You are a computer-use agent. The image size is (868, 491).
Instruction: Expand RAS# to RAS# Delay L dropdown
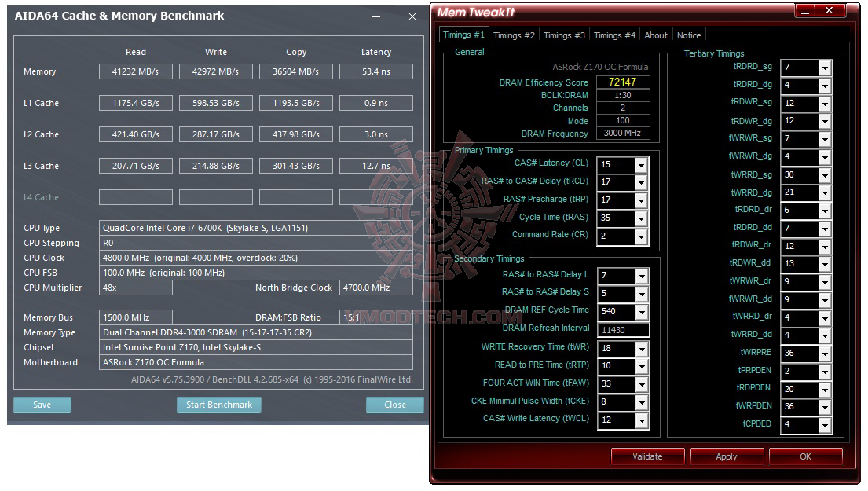pyautogui.click(x=642, y=276)
